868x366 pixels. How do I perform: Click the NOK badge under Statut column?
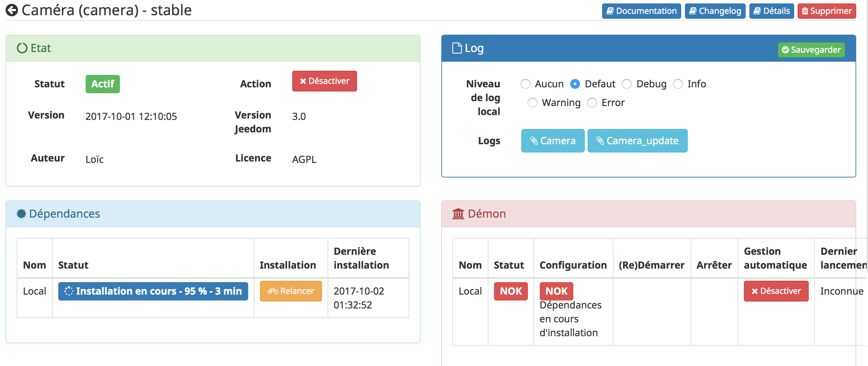(511, 291)
